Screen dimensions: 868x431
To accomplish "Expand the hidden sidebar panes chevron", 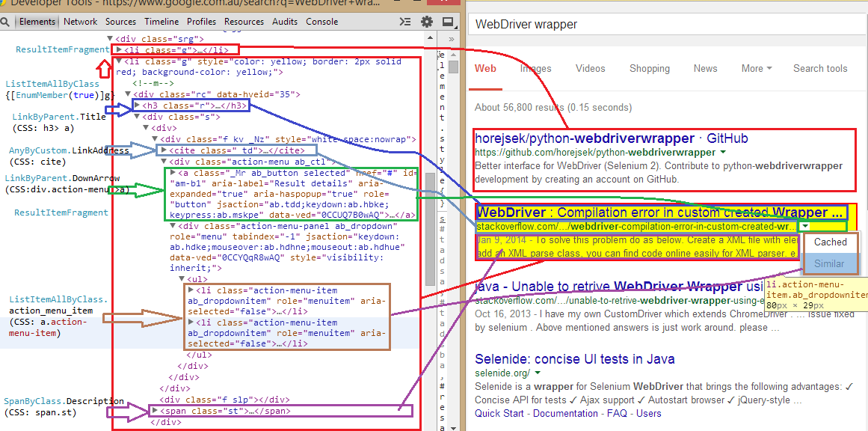I will (451, 40).
